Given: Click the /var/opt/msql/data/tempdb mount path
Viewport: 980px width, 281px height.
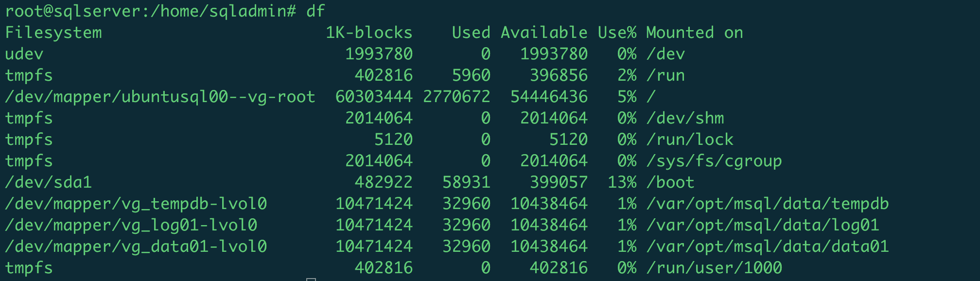Looking at the screenshot, I should pos(768,204).
